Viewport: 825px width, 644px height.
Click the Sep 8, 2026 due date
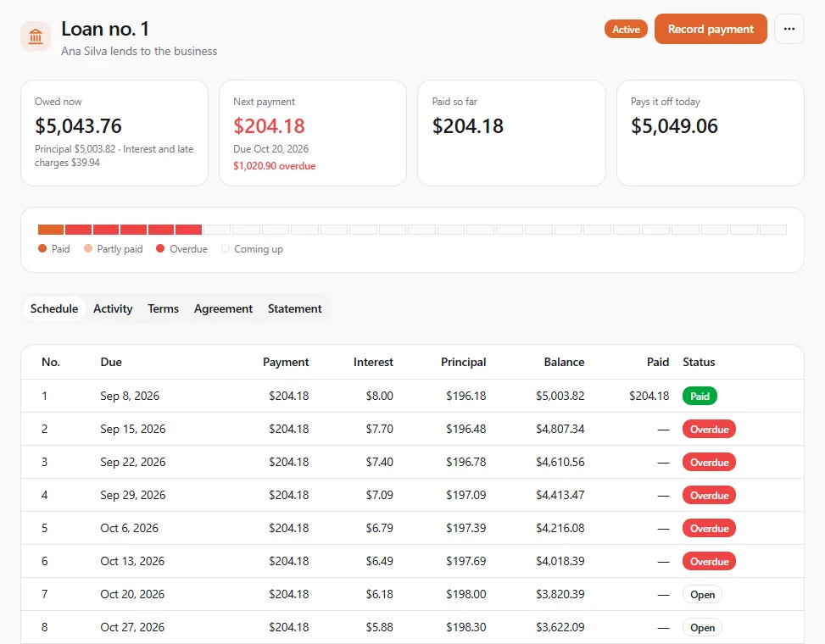[130, 396]
